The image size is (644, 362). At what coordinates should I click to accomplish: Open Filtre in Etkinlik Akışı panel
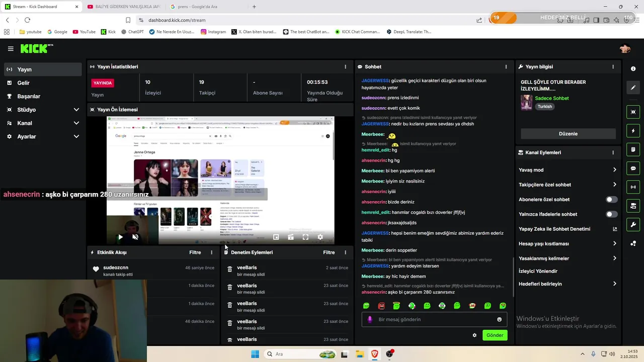pos(195,252)
